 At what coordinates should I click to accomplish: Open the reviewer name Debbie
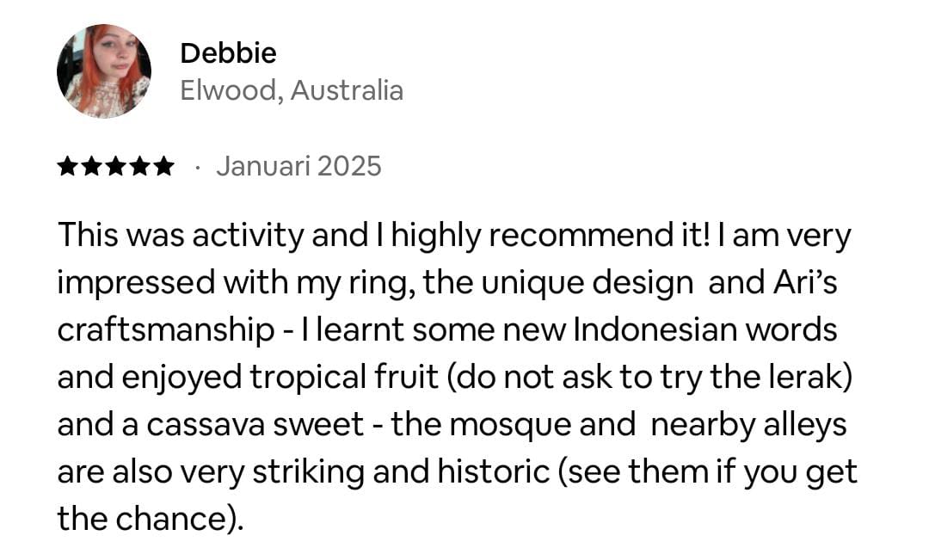tap(228, 53)
